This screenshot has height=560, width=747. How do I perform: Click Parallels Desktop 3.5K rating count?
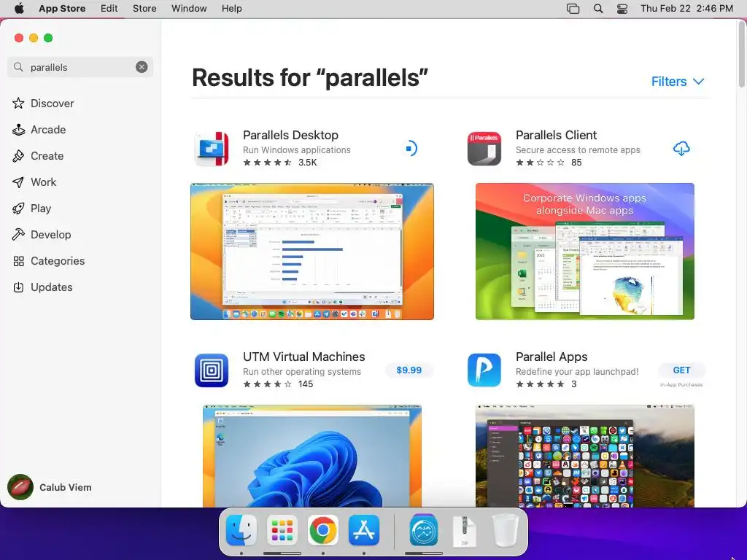tap(308, 163)
